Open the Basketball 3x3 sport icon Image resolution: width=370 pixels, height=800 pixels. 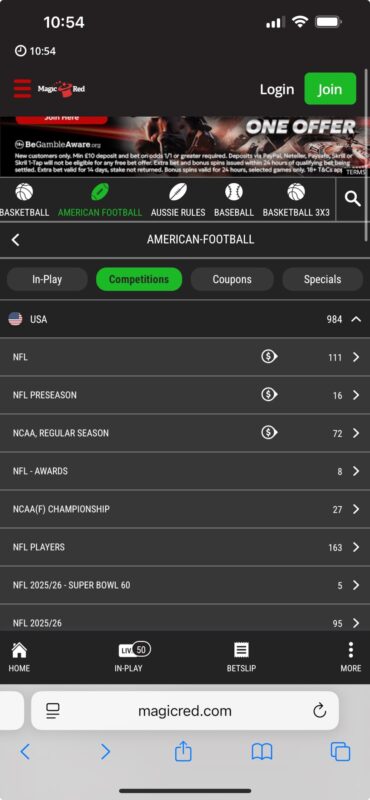(x=296, y=192)
